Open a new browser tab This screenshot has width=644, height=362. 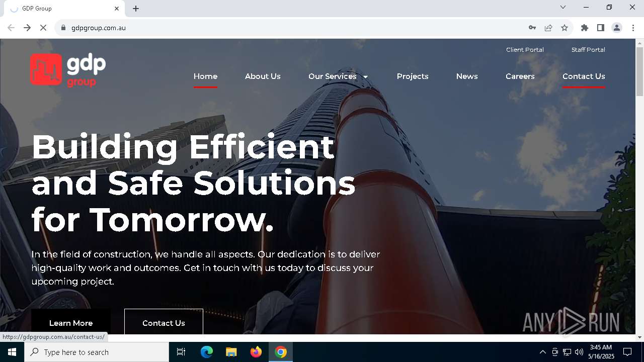click(136, 9)
